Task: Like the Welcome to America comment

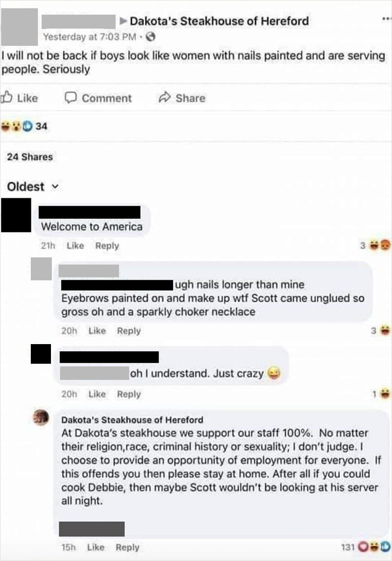Action: pos(75,246)
